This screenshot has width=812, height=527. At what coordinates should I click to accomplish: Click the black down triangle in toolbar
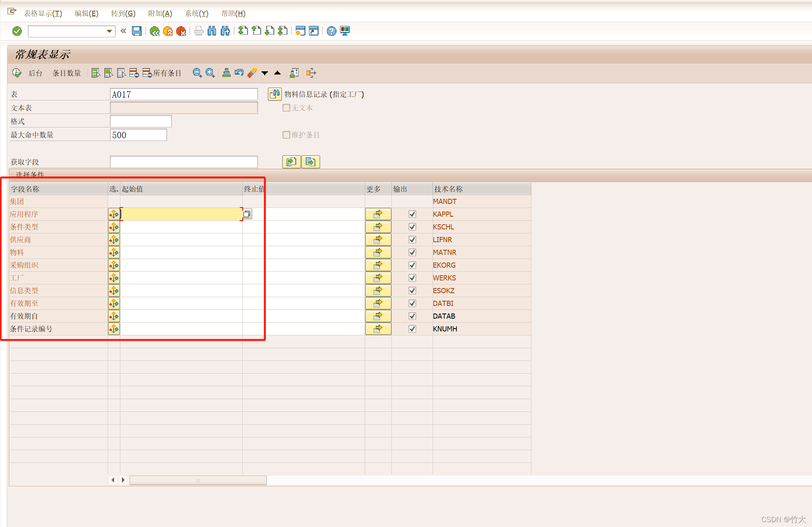coord(265,73)
